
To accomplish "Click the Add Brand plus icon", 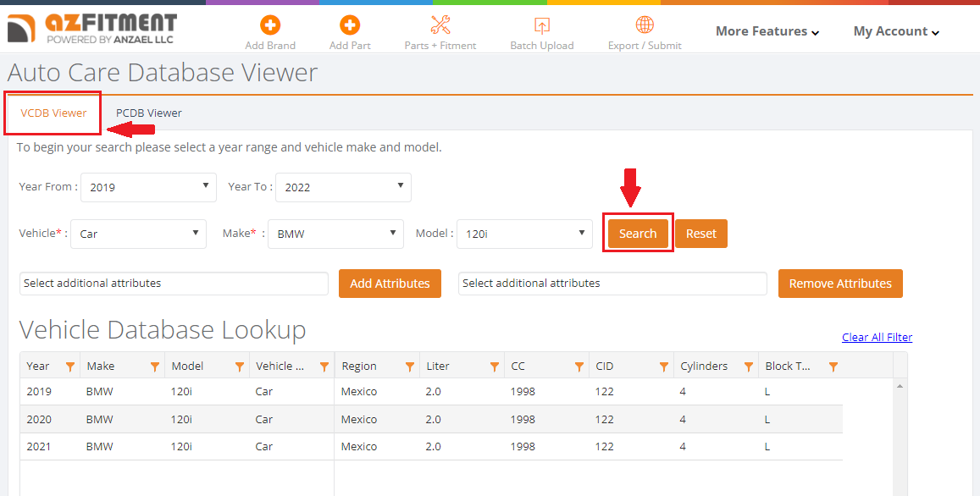I will pos(270,25).
